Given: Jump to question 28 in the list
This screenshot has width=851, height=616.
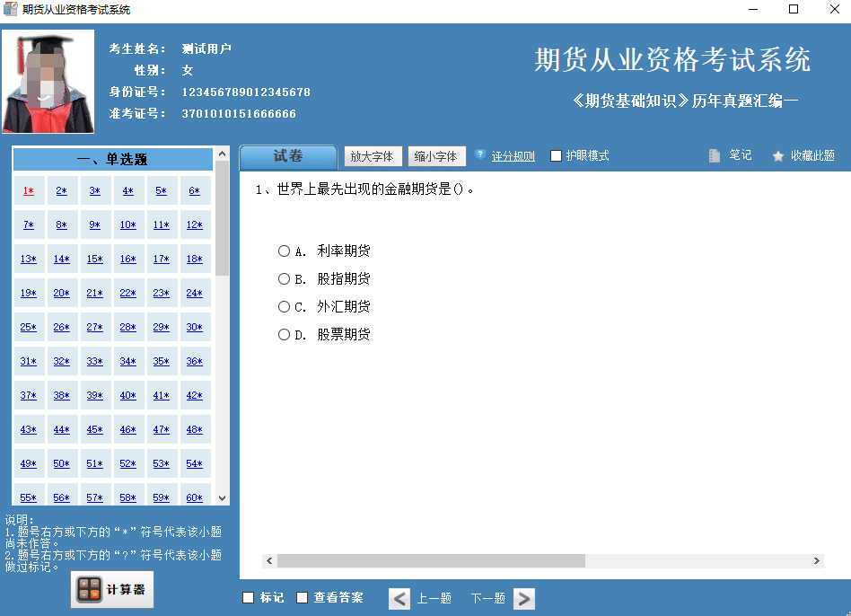Looking at the screenshot, I should pyautogui.click(x=128, y=327).
